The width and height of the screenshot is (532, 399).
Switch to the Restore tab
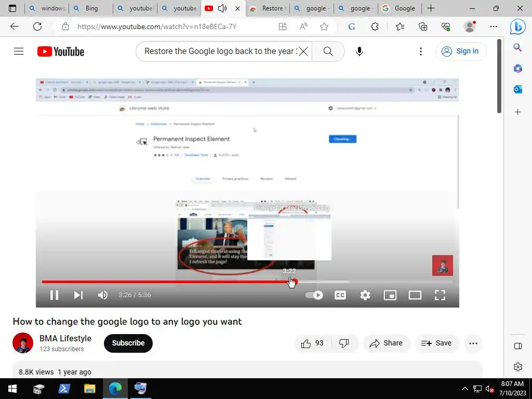pos(268,8)
